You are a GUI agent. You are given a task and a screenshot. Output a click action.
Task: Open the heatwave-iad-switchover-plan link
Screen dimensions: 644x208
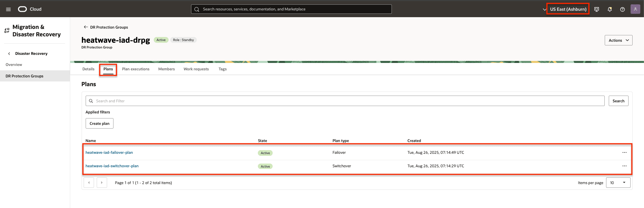click(112, 166)
